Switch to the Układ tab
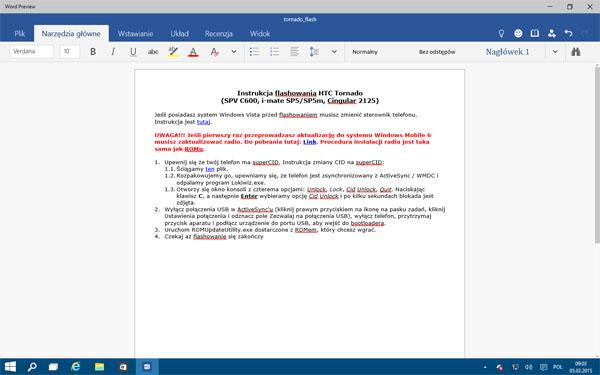Image resolution: width=600 pixels, height=375 pixels. (x=179, y=34)
